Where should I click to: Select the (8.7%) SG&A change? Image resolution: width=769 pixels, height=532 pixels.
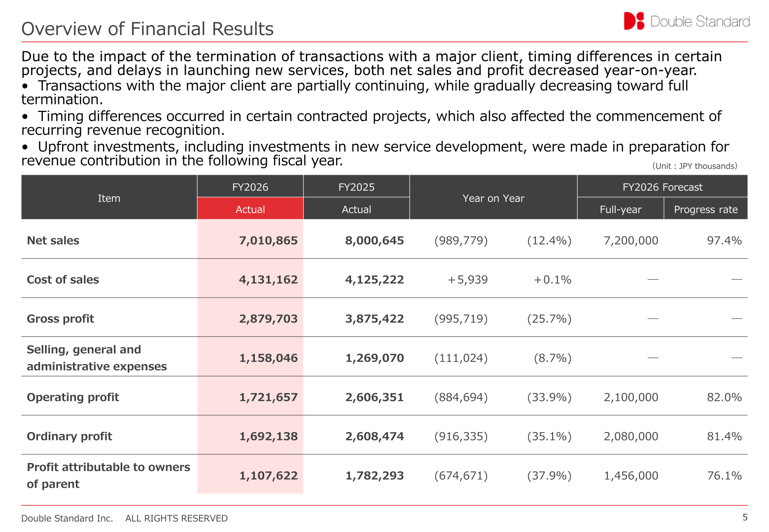(x=553, y=358)
